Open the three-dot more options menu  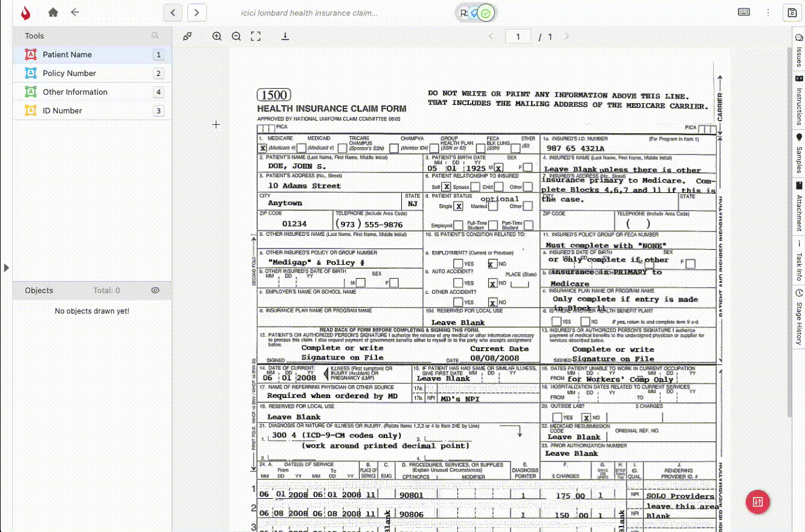pyautogui.click(x=768, y=12)
